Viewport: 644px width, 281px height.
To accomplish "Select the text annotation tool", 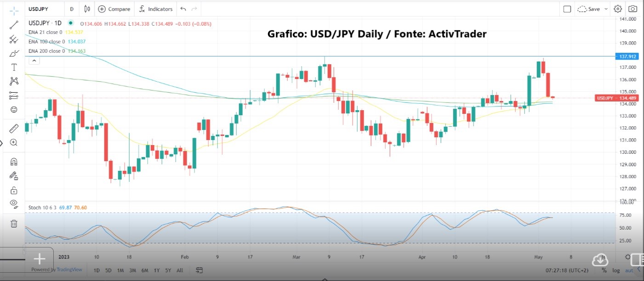I will pyautogui.click(x=14, y=67).
